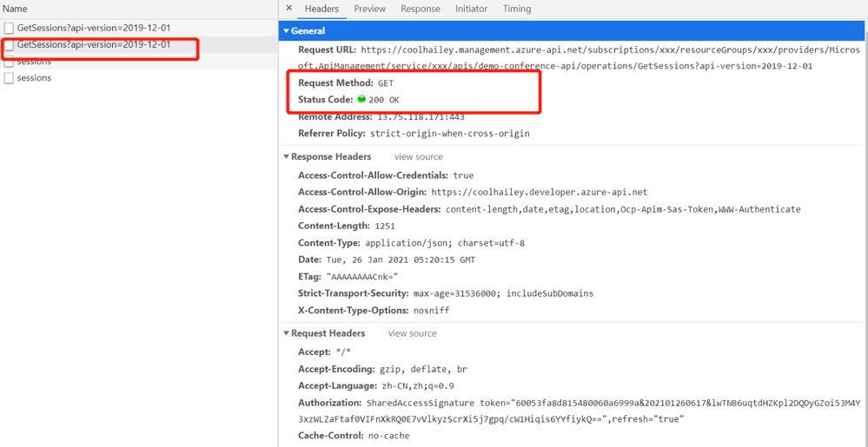Close the request details pane with X
The image size is (868, 447).
pos(288,9)
